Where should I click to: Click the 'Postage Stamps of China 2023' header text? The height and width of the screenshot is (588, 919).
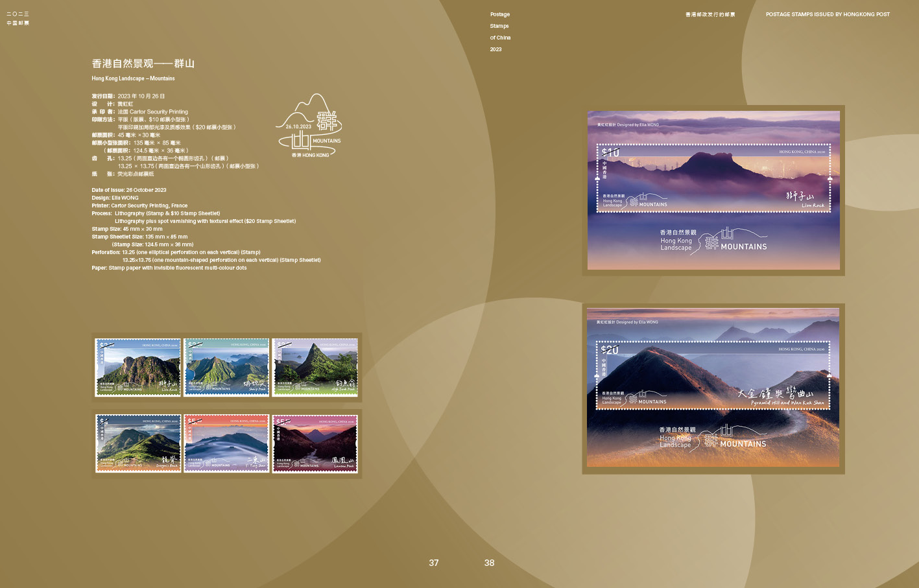click(x=500, y=32)
